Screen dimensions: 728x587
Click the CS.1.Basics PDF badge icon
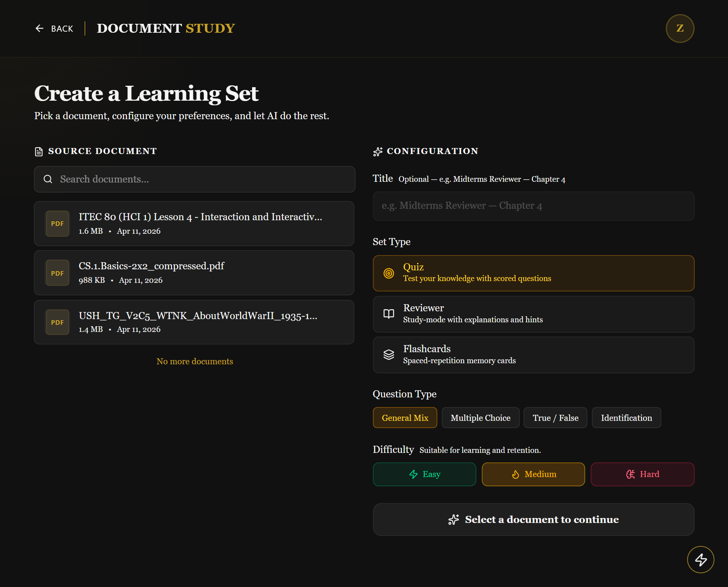point(57,273)
